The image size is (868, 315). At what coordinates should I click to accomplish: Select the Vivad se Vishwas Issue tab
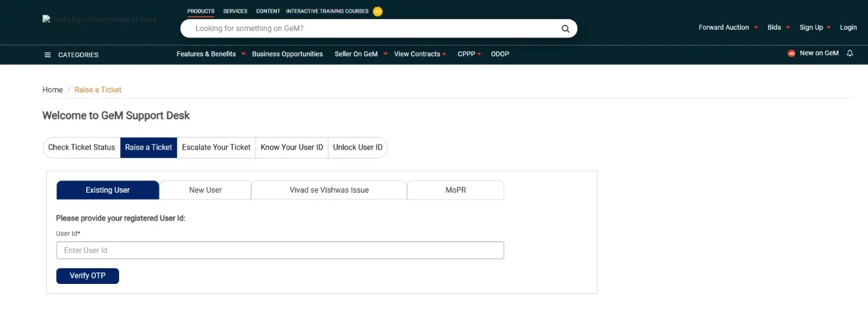(329, 190)
